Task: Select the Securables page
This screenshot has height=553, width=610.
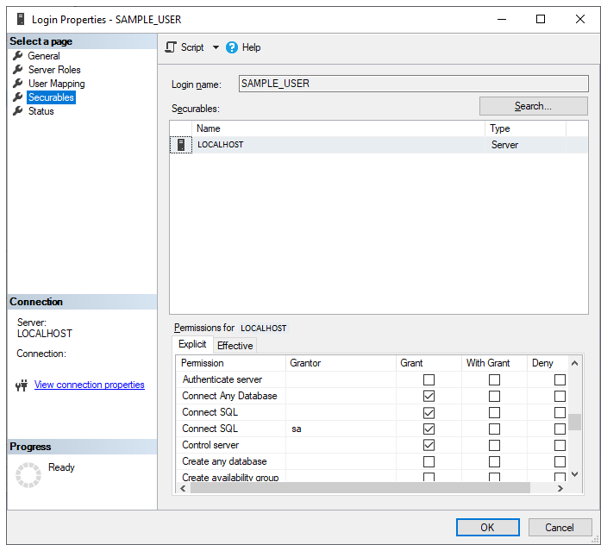Action: click(x=51, y=97)
